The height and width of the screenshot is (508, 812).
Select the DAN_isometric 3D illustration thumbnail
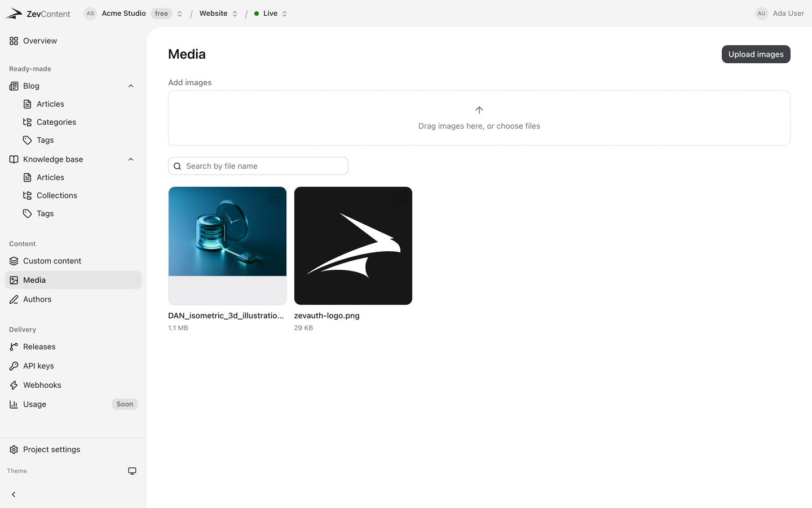click(x=227, y=246)
